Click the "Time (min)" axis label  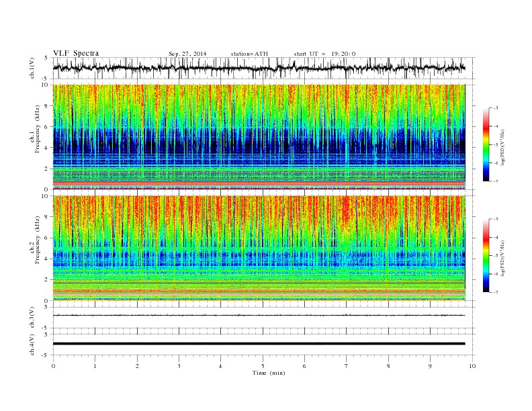[269, 373]
